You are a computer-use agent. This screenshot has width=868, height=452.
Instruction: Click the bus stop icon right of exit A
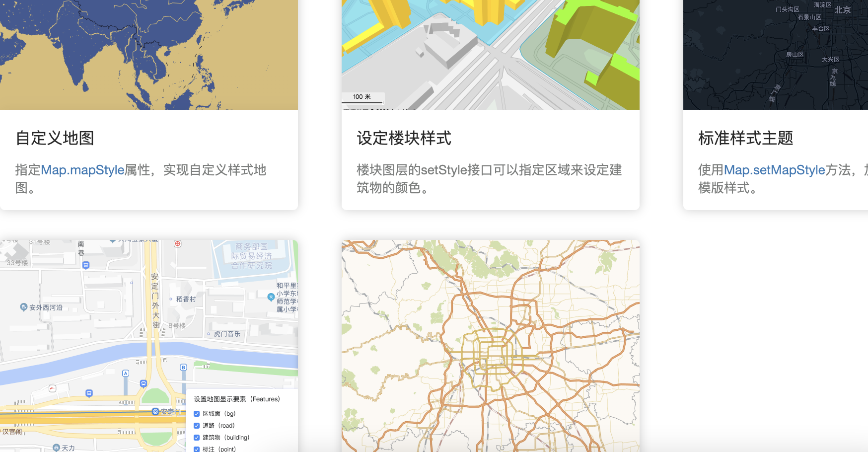(x=144, y=383)
